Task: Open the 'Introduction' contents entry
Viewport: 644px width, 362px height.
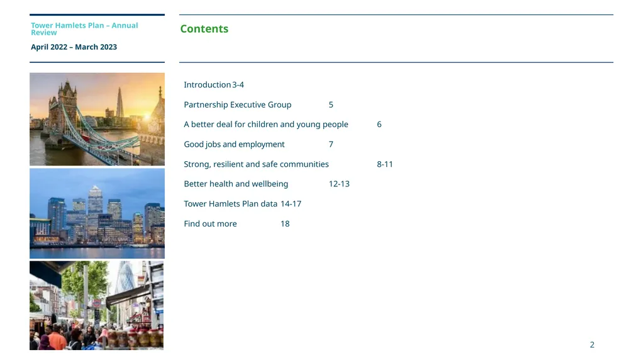Action: click(x=208, y=85)
